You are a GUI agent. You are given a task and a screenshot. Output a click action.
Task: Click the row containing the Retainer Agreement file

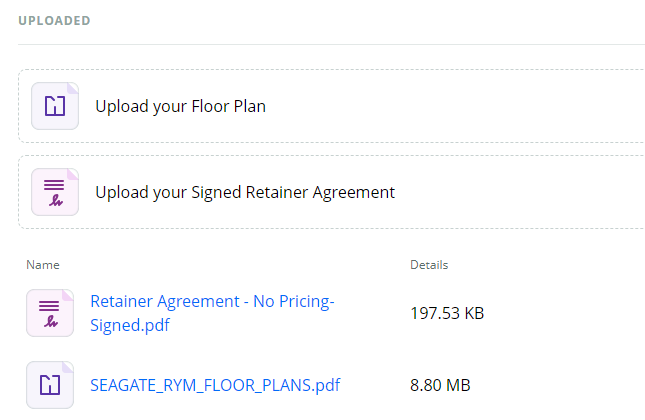(332, 313)
